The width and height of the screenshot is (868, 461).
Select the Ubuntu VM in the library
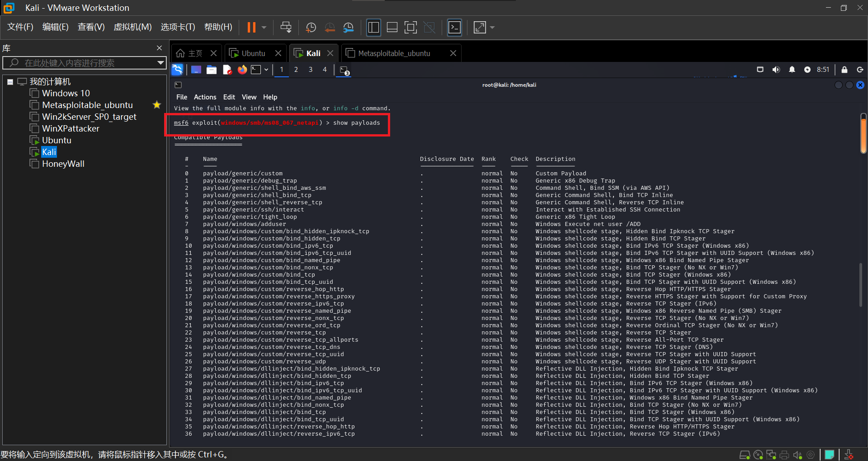pos(57,140)
